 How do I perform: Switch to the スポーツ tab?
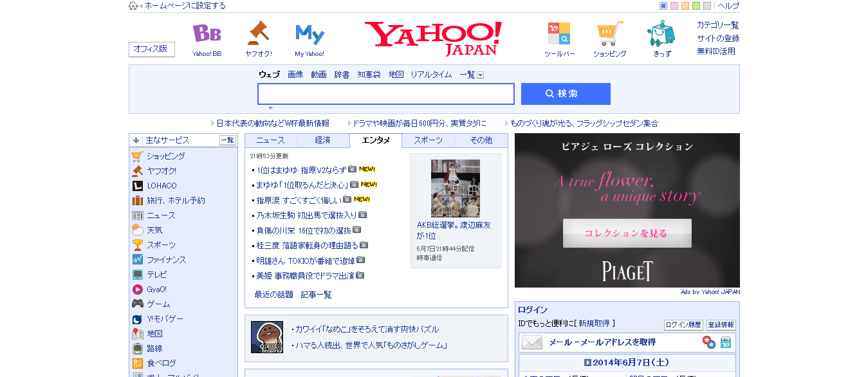click(x=428, y=140)
